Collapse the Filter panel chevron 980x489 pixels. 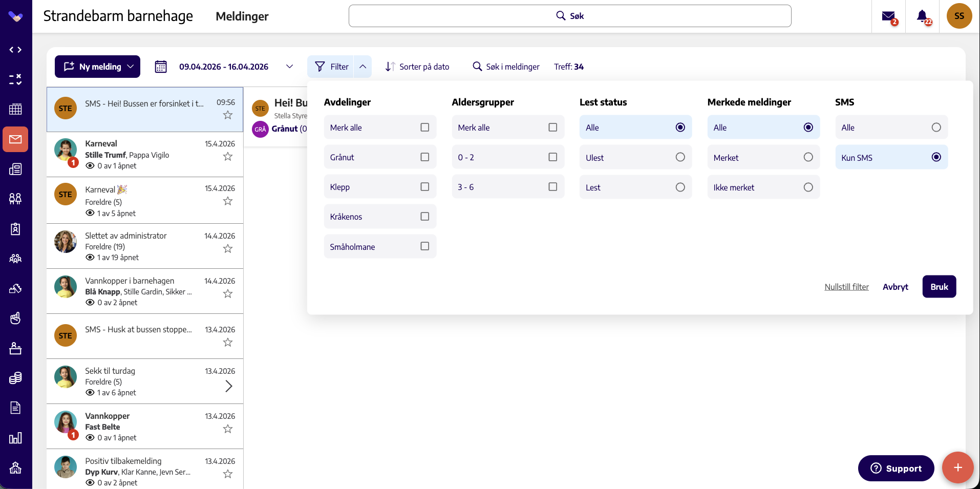363,67
